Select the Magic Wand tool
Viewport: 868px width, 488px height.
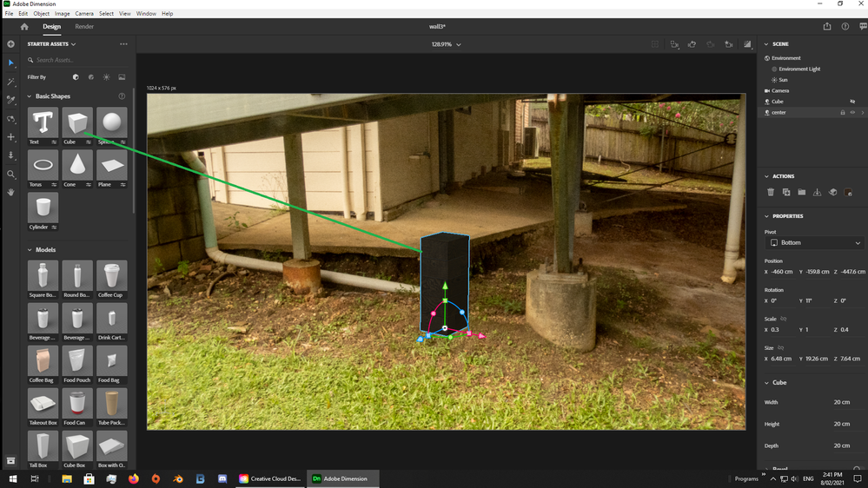click(x=10, y=82)
